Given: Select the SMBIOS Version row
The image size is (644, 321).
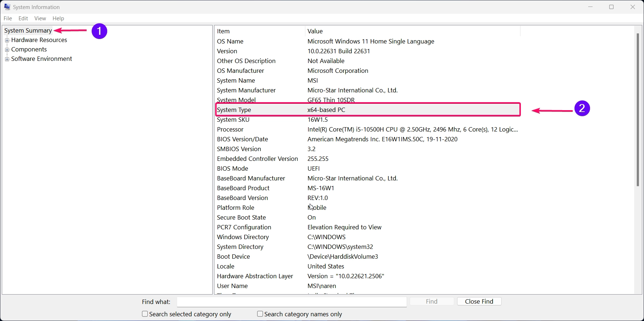Looking at the screenshot, I should pos(368,149).
